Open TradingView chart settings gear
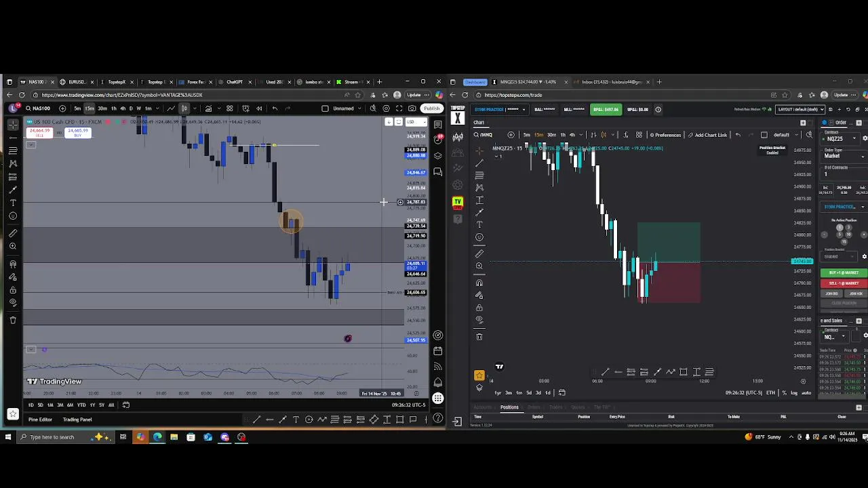The height and width of the screenshot is (488, 868). pos(386,108)
